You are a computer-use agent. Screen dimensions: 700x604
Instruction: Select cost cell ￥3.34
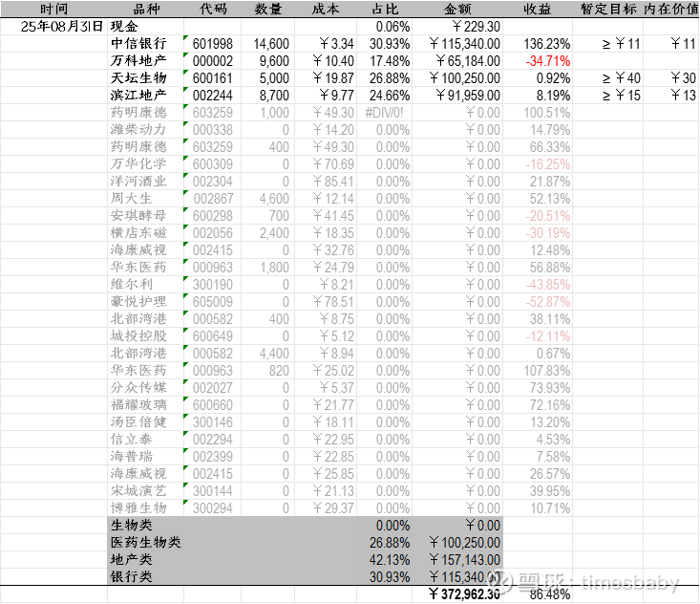click(x=326, y=44)
